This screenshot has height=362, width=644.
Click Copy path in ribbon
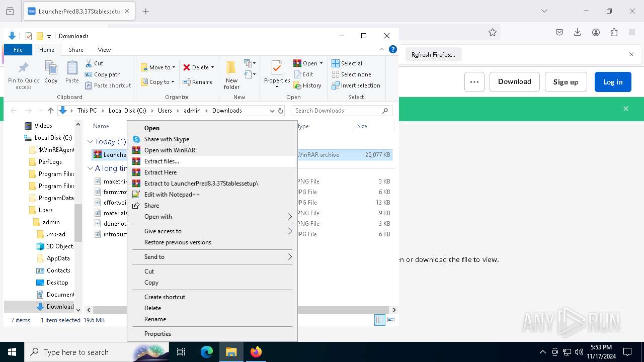pyautogui.click(x=103, y=74)
